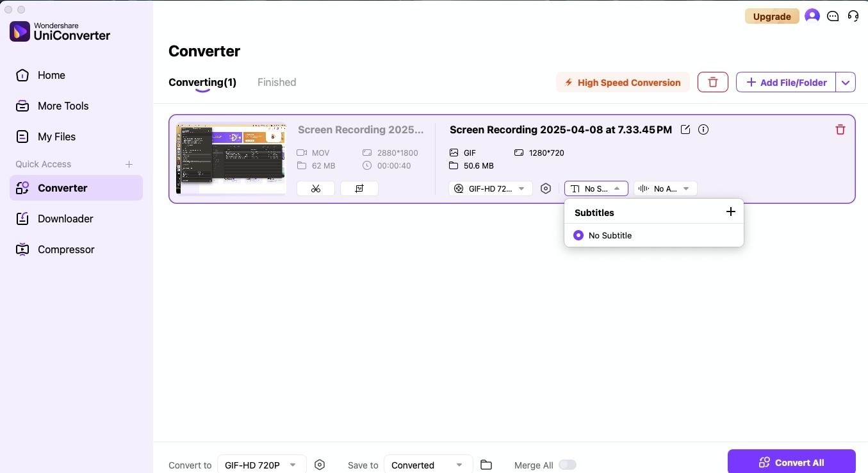868x473 pixels.
Task: Delete the Screen Recording item via red trash
Action: (x=840, y=129)
